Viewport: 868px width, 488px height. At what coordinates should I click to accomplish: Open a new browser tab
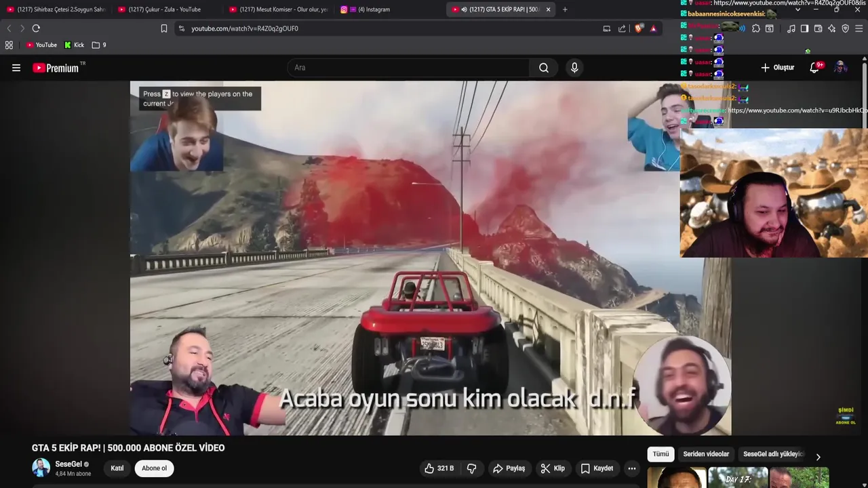(565, 9)
